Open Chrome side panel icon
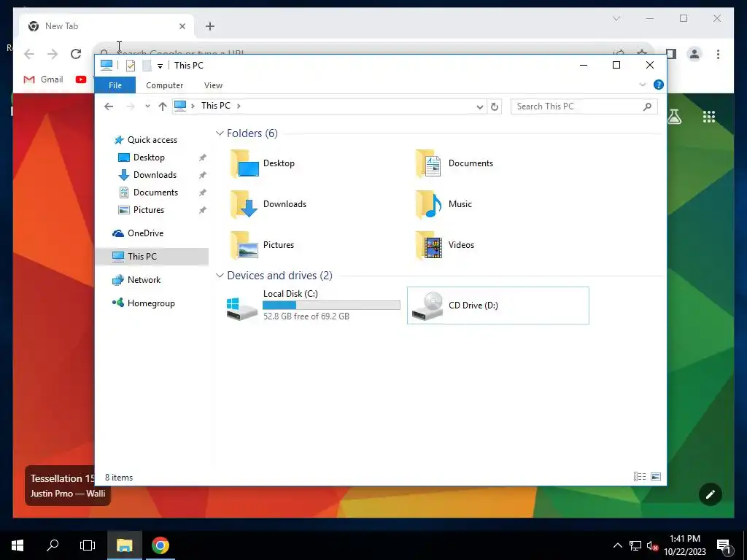747x560 pixels. (x=671, y=54)
